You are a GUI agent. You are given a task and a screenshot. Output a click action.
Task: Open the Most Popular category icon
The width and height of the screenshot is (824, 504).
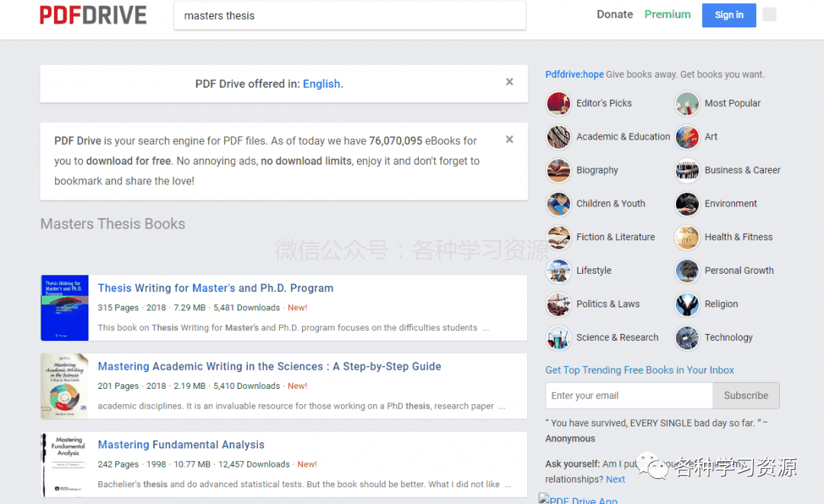click(x=687, y=104)
